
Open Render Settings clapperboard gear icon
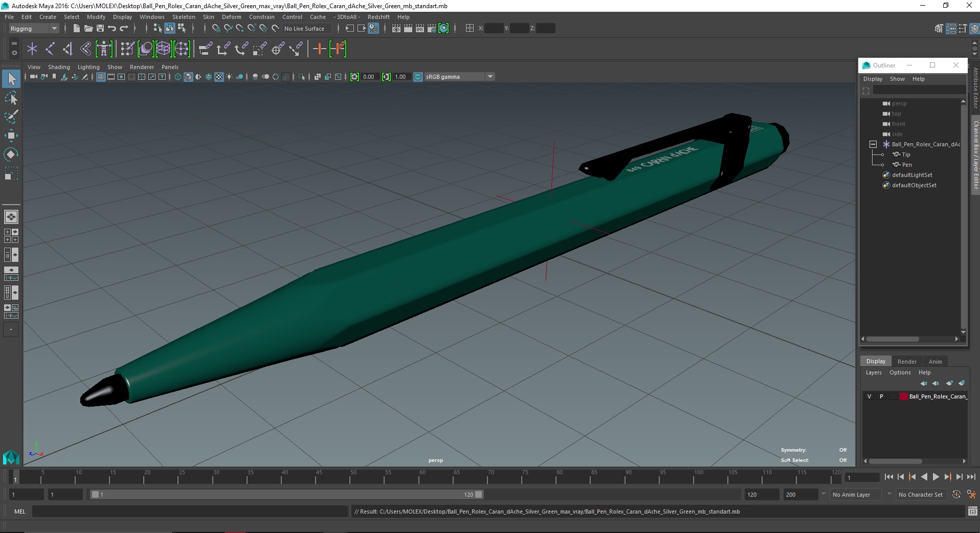point(432,29)
